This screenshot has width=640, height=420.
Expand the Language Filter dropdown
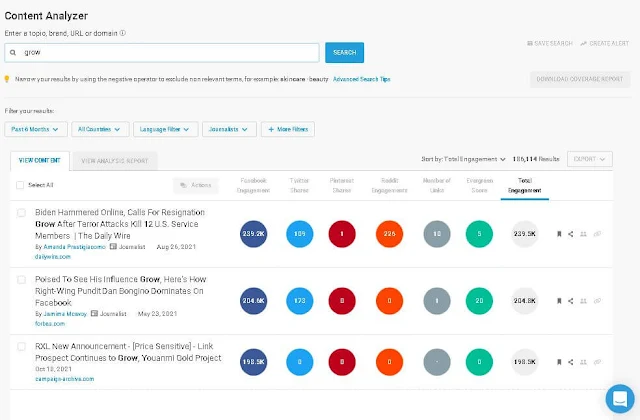tap(165, 129)
